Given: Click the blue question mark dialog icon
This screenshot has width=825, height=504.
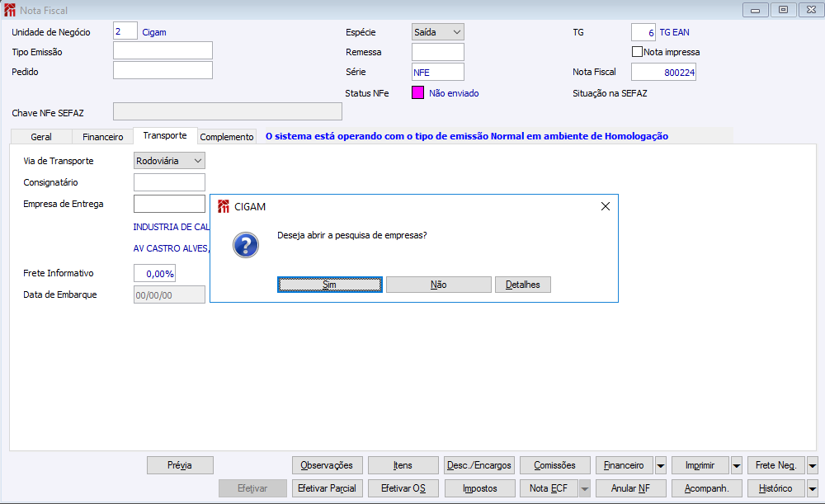Looking at the screenshot, I should click(246, 245).
